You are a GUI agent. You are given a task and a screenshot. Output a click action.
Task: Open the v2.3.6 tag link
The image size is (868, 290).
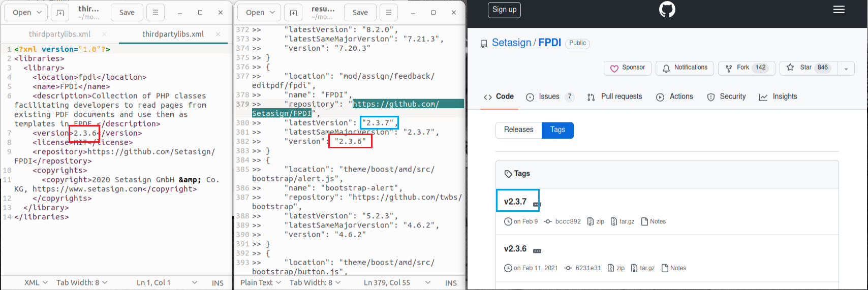pyautogui.click(x=515, y=249)
